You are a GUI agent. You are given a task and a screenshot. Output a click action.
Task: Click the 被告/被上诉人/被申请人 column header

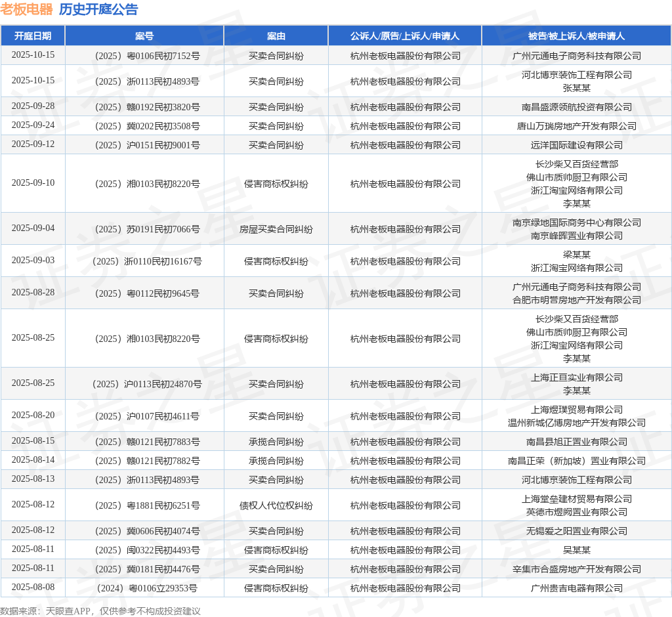(x=576, y=36)
